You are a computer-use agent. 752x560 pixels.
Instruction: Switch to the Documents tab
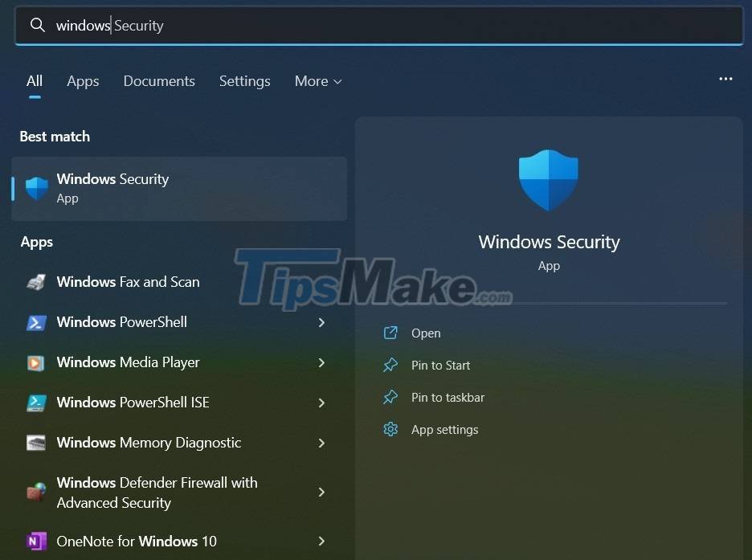pos(159,80)
